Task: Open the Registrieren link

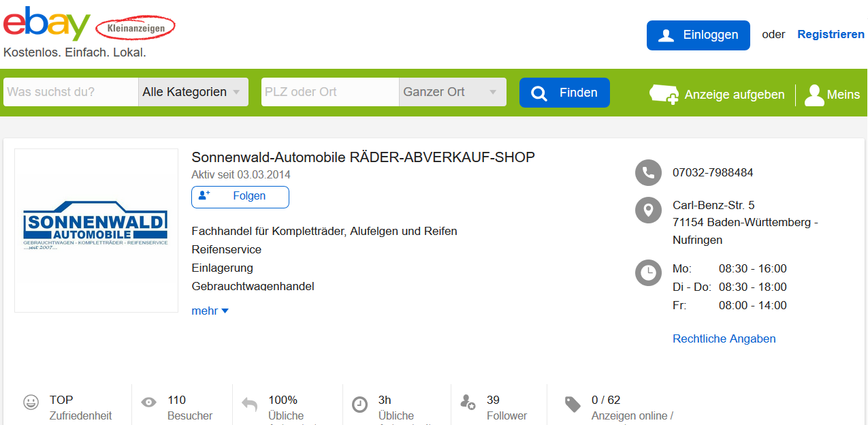Action: tap(831, 34)
